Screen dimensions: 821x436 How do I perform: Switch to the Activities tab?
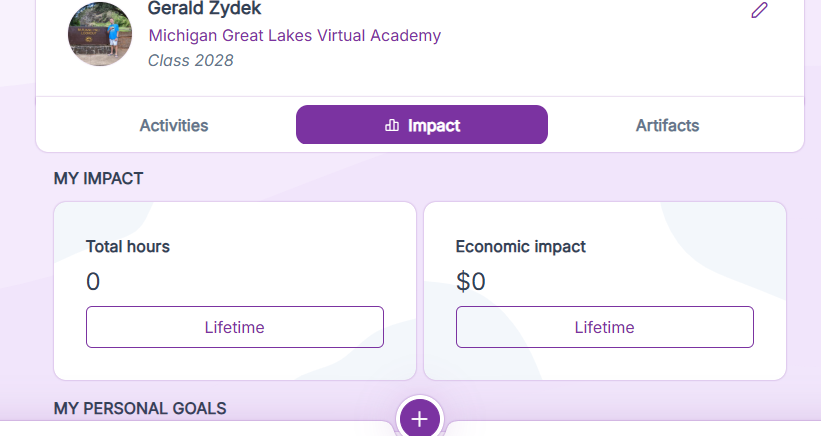[x=174, y=126]
